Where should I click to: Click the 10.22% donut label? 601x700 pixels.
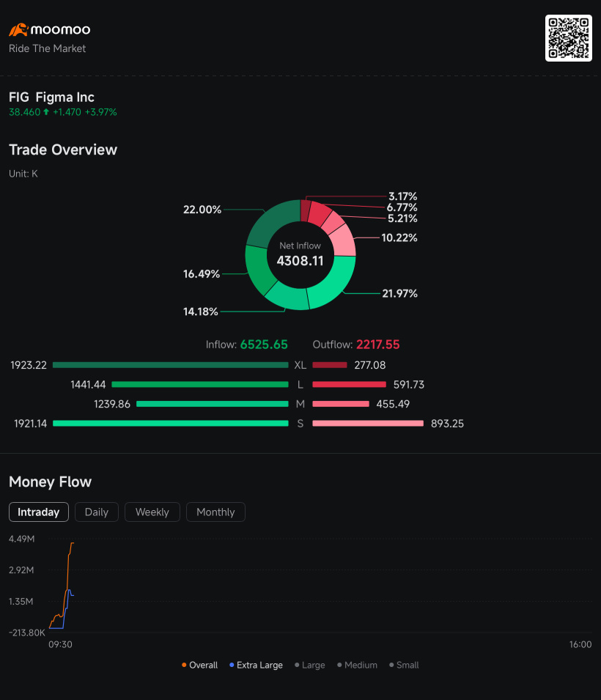click(399, 237)
